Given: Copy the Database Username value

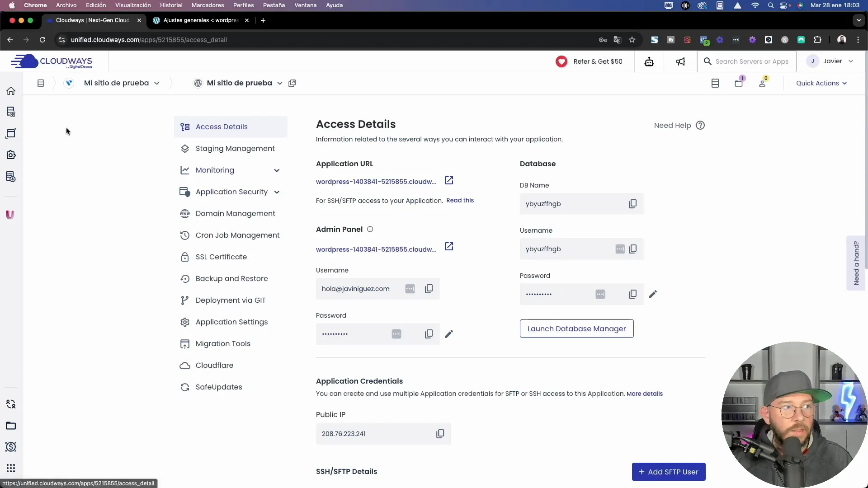Looking at the screenshot, I should [632, 249].
